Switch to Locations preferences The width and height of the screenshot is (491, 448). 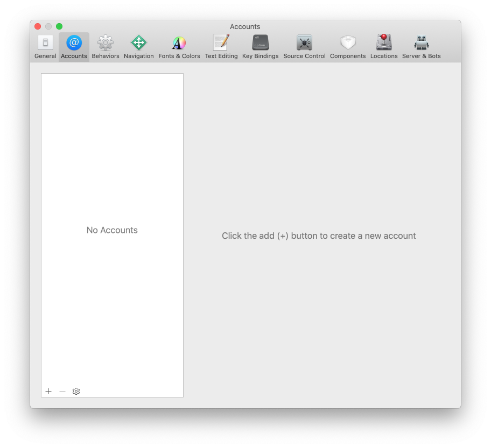click(x=384, y=47)
